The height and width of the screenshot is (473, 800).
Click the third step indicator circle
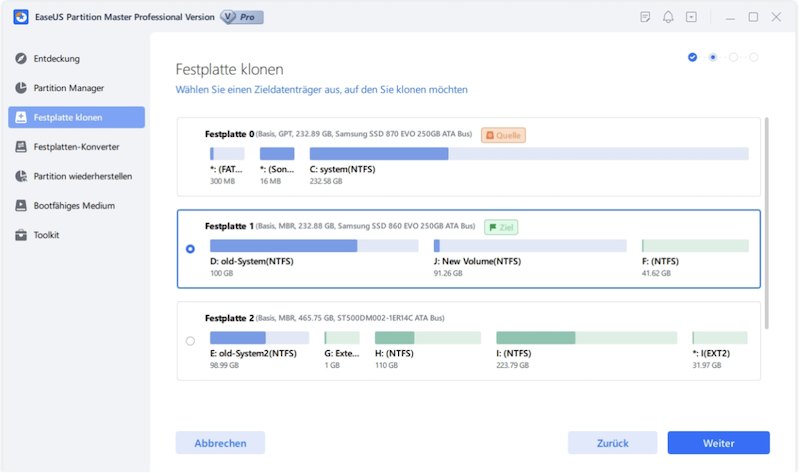733,57
